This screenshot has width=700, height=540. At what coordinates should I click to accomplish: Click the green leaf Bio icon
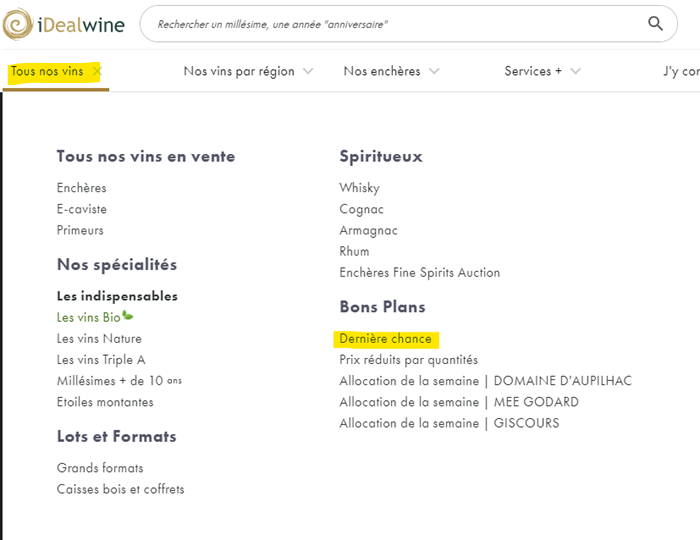128,316
